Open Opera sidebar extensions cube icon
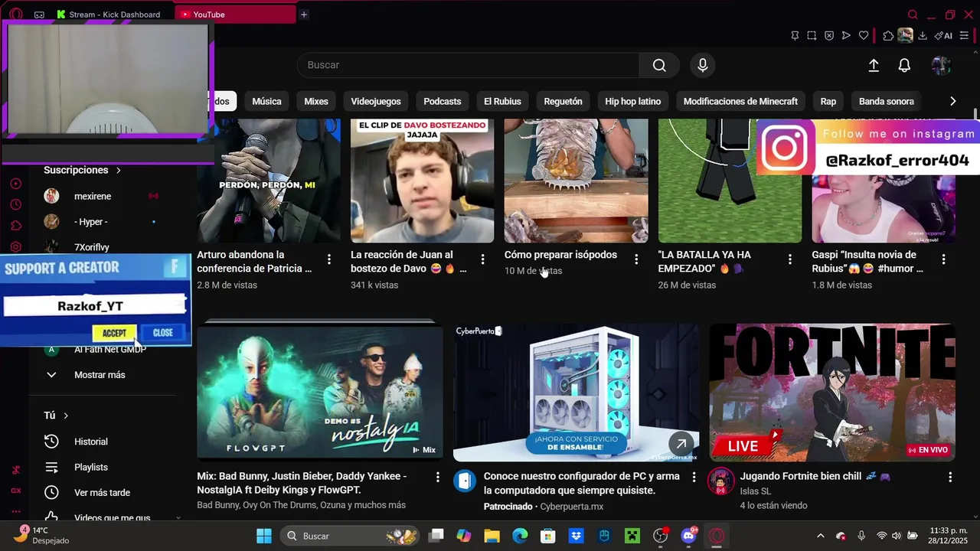Screen dimensions: 980x551 pyautogui.click(x=15, y=225)
